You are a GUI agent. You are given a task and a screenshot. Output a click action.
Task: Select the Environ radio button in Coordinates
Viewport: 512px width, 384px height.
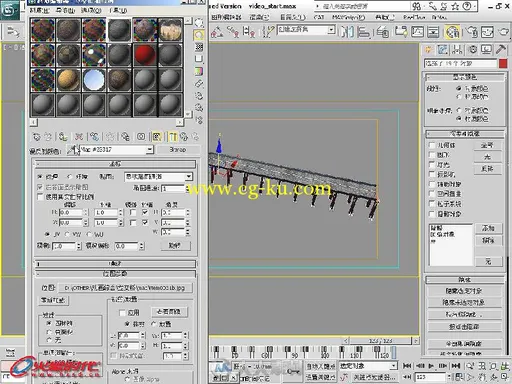pos(70,176)
